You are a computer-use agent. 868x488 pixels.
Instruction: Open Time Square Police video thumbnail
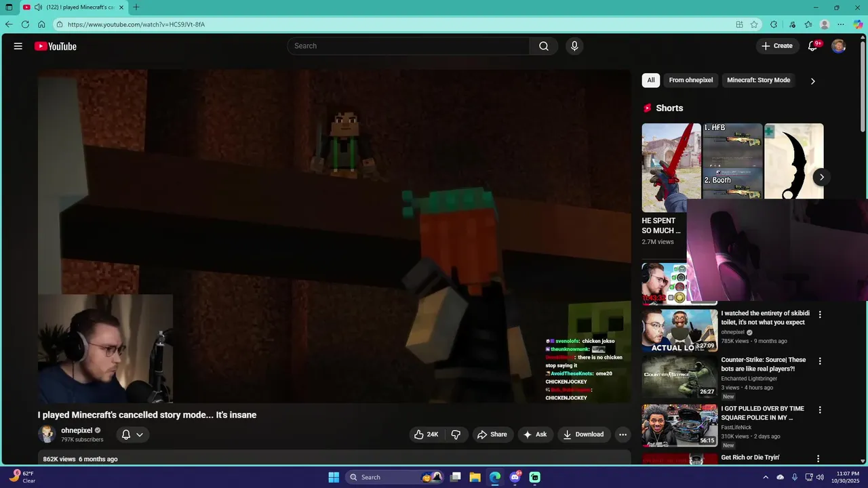[679, 426]
